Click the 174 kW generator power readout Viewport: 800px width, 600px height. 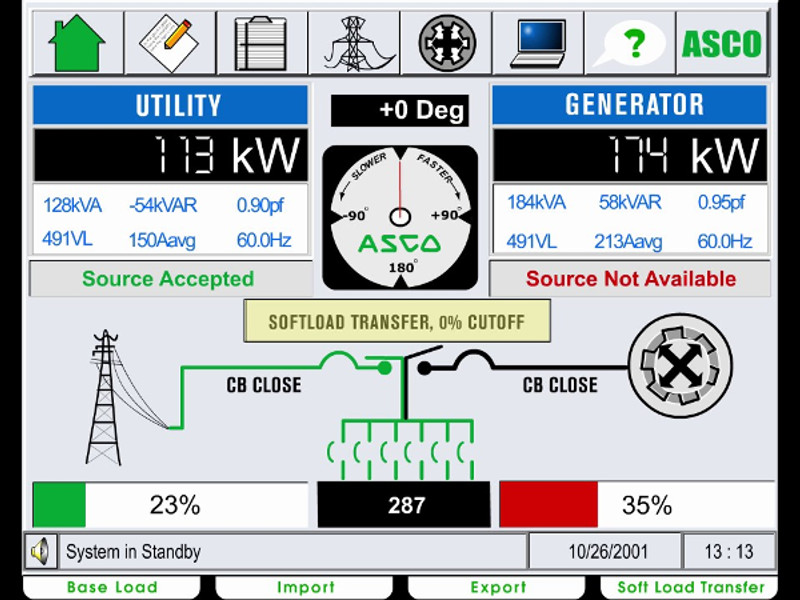click(630, 155)
